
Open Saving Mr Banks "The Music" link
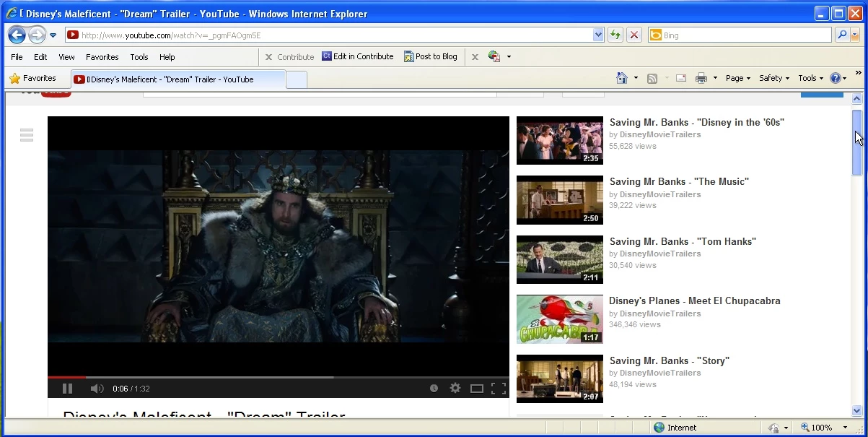(679, 181)
